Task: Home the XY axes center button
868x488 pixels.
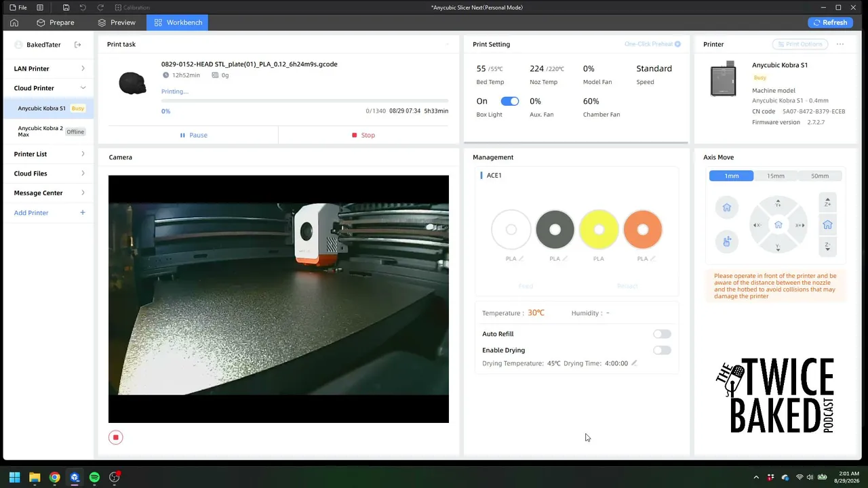Action: coord(778,225)
